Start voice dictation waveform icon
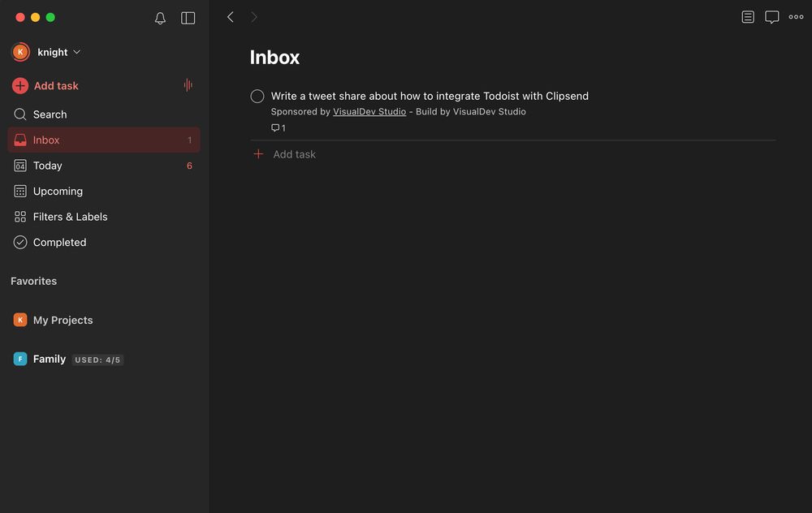 [x=188, y=85]
